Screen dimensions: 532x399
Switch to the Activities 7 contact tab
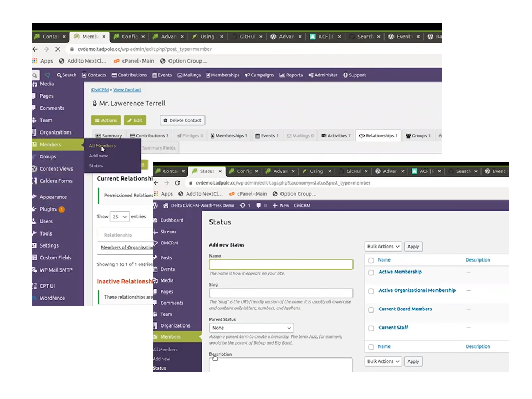[x=336, y=136]
